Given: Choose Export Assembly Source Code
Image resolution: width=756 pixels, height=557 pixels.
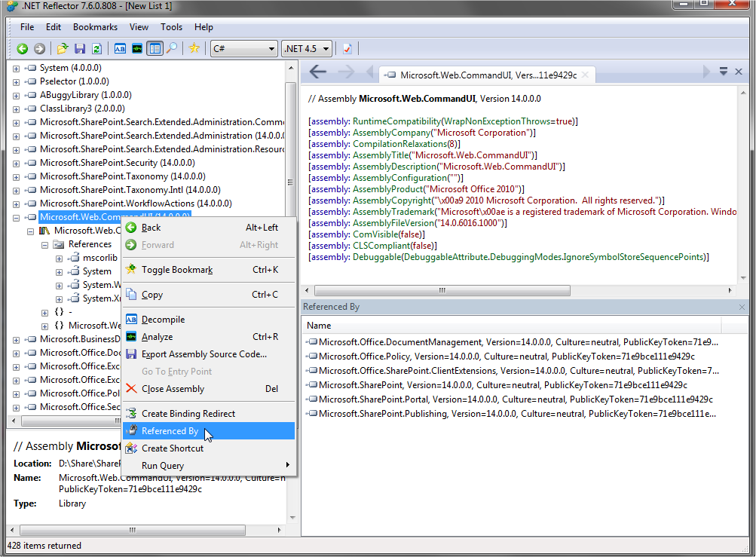Looking at the screenshot, I should [209, 354].
